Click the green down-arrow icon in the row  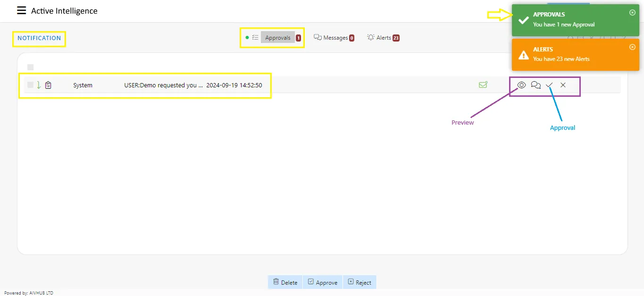pyautogui.click(x=39, y=85)
